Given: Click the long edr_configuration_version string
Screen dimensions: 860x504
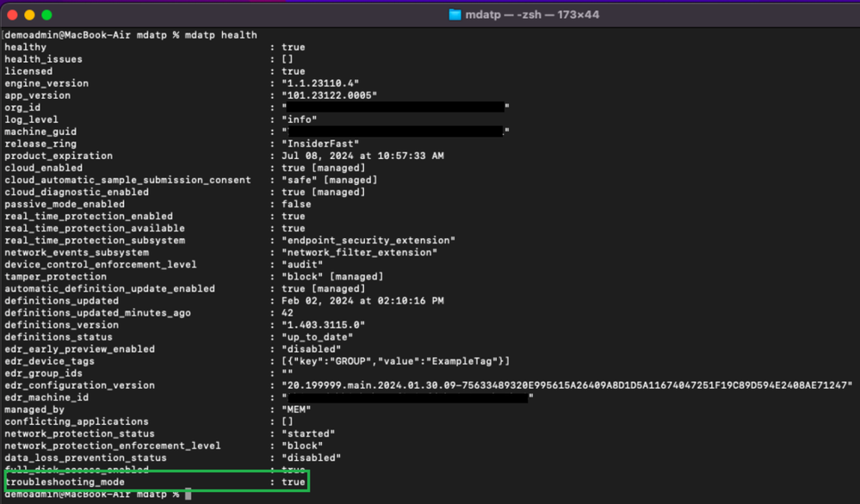Looking at the screenshot, I should (567, 385).
